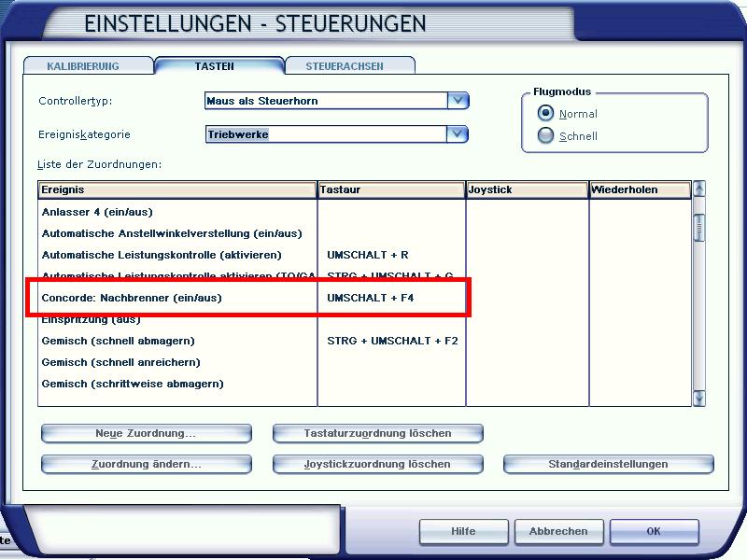The height and width of the screenshot is (560, 747).
Task: Confirm settings with OK button
Action: click(x=655, y=531)
